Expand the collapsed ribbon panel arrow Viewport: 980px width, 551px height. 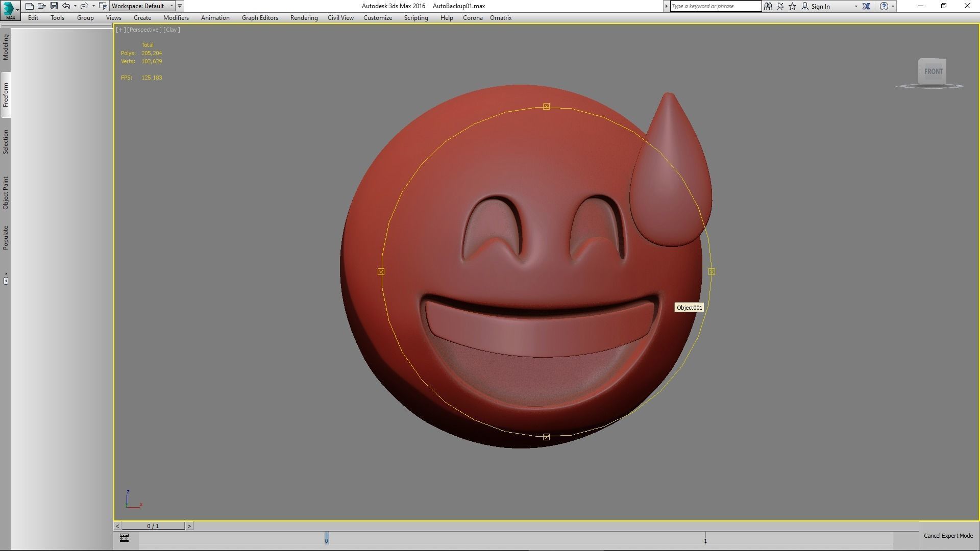[x=6, y=280]
